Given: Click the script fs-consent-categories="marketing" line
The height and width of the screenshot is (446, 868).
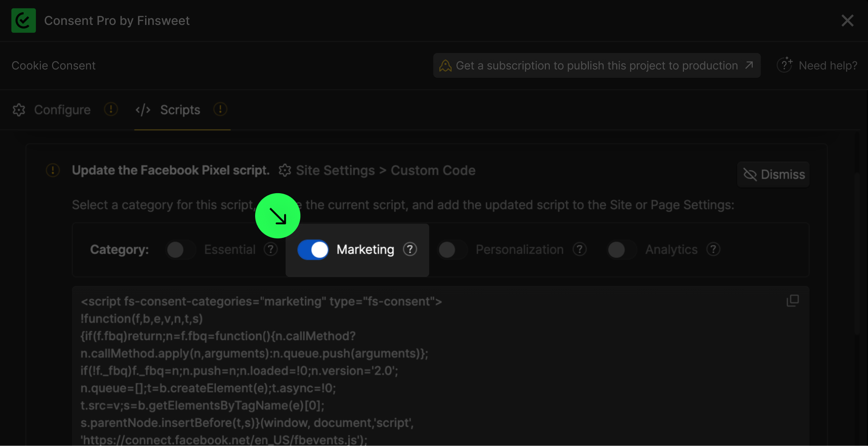Looking at the screenshot, I should point(261,301).
